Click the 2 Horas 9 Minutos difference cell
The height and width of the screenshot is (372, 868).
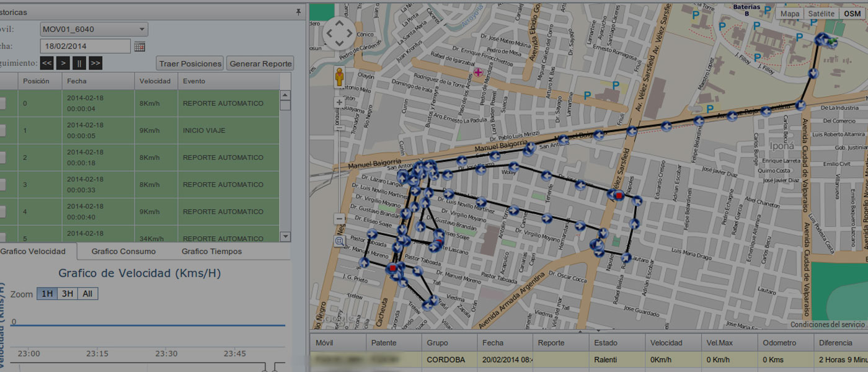(840, 360)
